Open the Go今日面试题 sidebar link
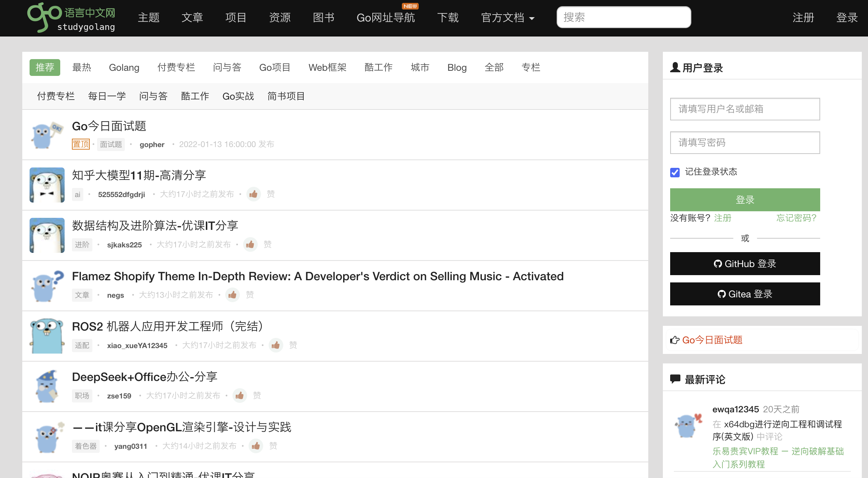Viewport: 868px width, 478px height. (712, 340)
